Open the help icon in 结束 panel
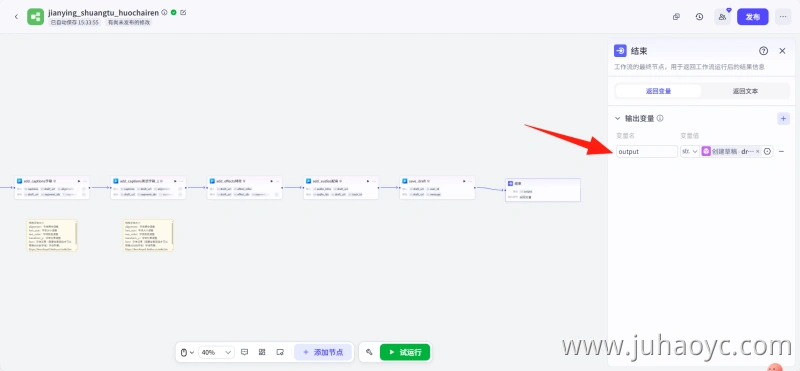The height and width of the screenshot is (371, 800). [x=763, y=51]
